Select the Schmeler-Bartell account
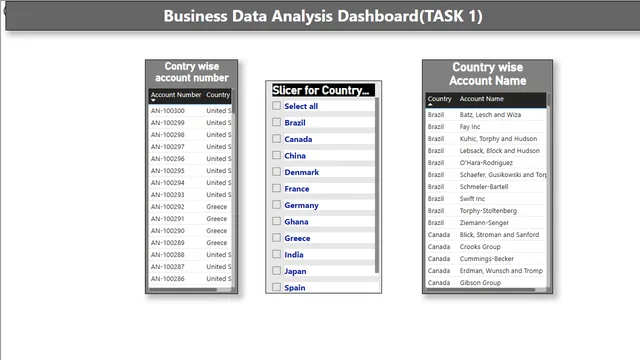This screenshot has height=360, width=640. pyautogui.click(x=484, y=187)
